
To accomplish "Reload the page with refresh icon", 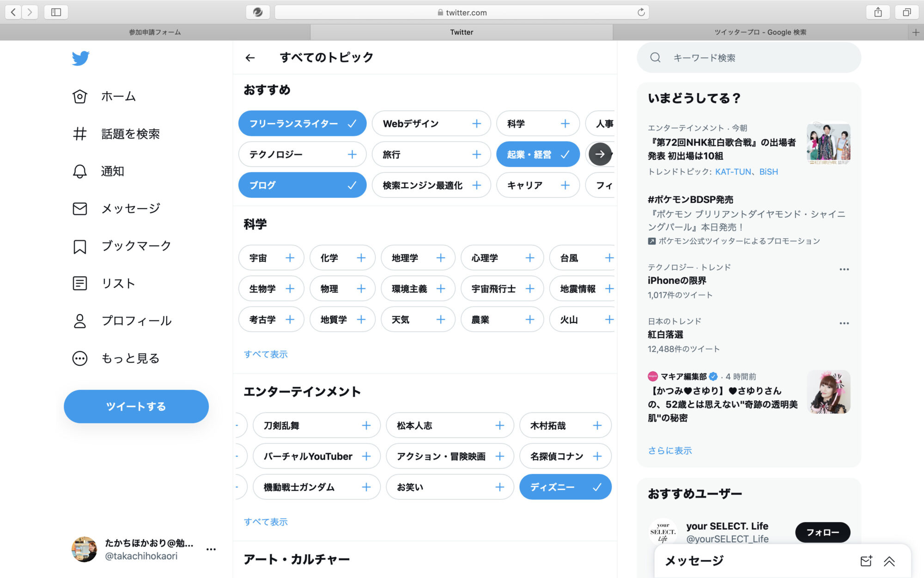I will point(641,12).
